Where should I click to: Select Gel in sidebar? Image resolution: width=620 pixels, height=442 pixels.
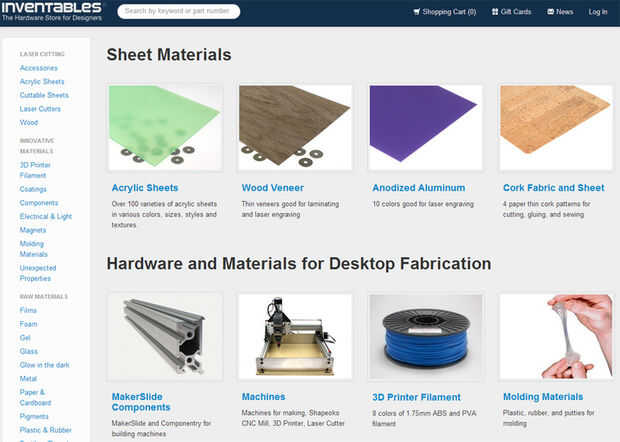[25, 338]
